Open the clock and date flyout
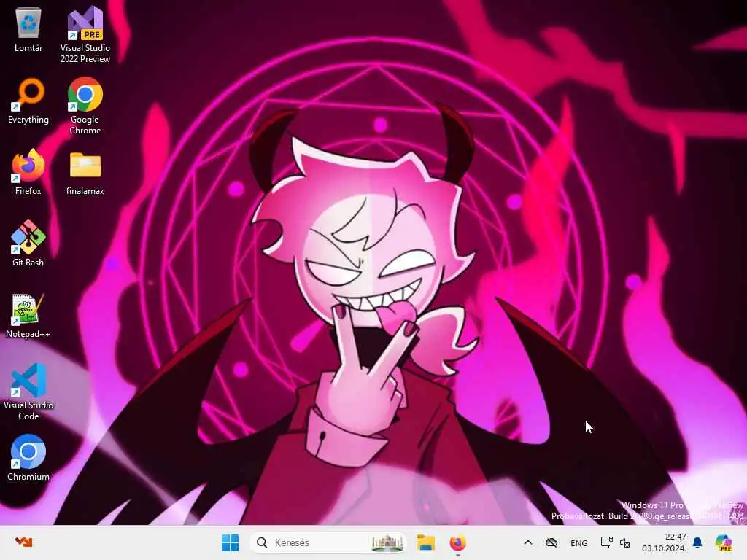This screenshot has height=560, width=747. (664, 542)
